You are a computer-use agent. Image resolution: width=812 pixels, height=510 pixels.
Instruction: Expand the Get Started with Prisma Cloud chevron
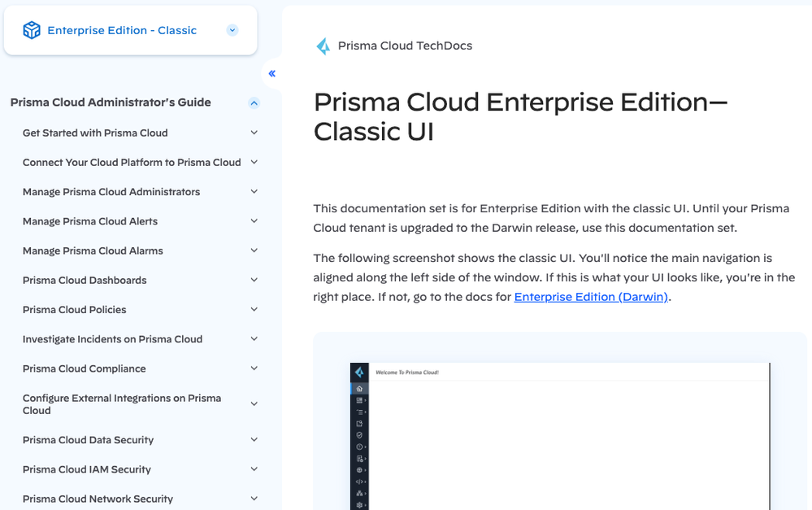point(254,133)
